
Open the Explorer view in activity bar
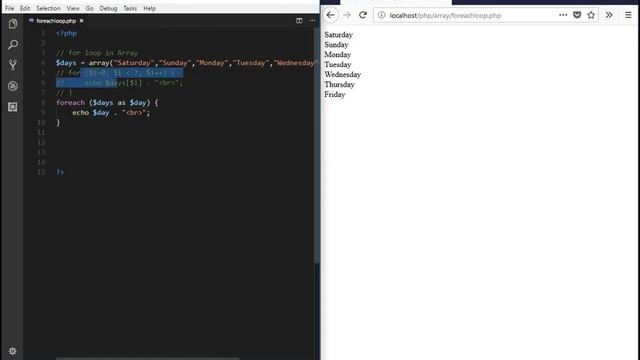pyautogui.click(x=13, y=24)
